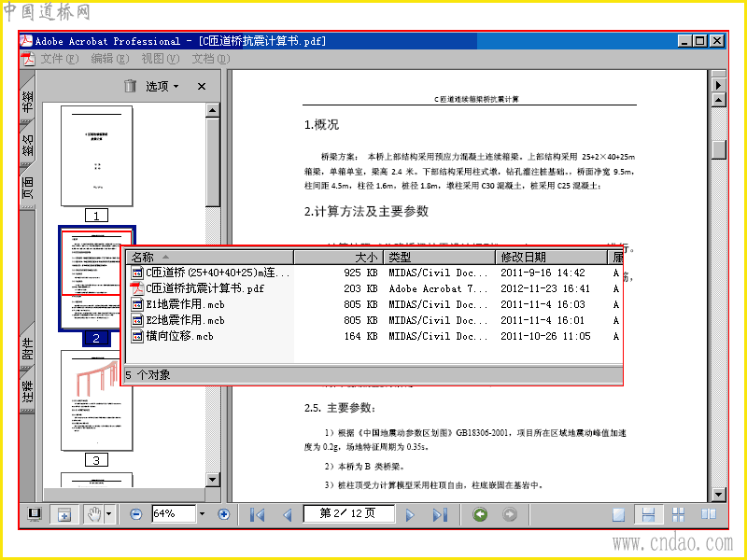This screenshot has height=560, width=747.
Task: Switch to continuous page layout view
Action: 648,515
